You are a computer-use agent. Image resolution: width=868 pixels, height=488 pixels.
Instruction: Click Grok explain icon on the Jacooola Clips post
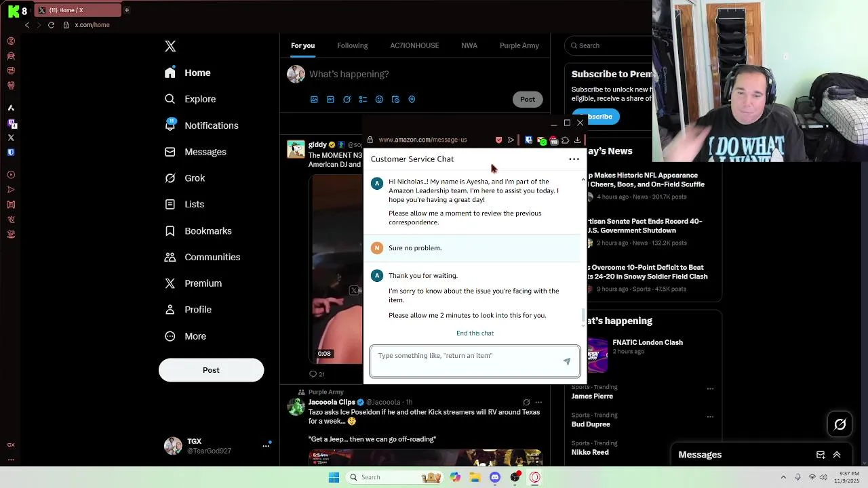[526, 403]
